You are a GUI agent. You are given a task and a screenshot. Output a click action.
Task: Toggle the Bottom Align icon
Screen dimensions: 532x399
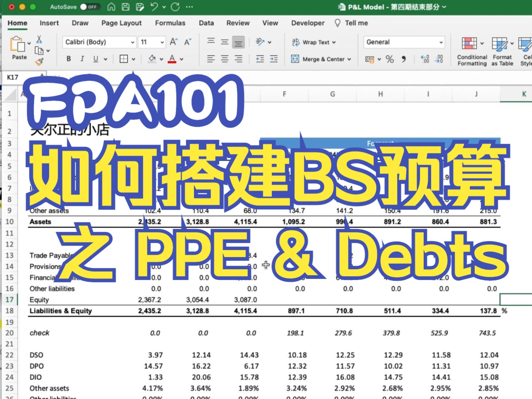click(238, 42)
